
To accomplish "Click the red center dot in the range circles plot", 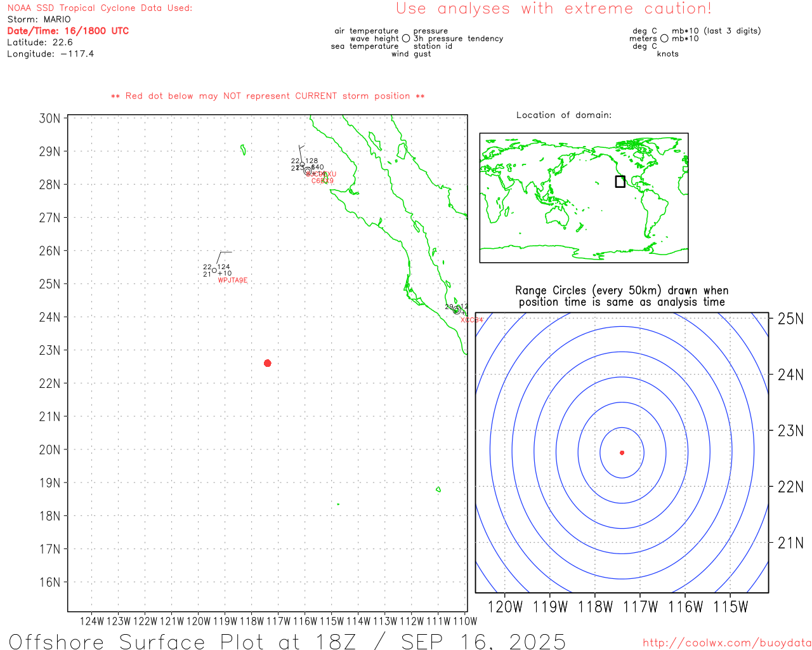I will (622, 453).
